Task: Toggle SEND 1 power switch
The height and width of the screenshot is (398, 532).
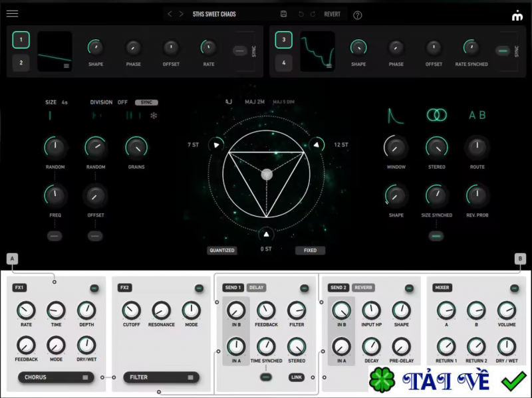Action: tap(305, 288)
